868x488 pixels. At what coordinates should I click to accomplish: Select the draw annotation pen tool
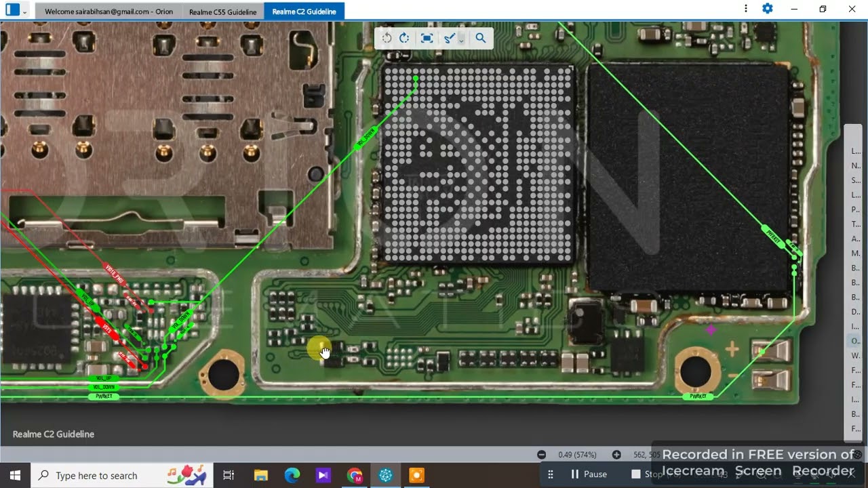click(449, 38)
